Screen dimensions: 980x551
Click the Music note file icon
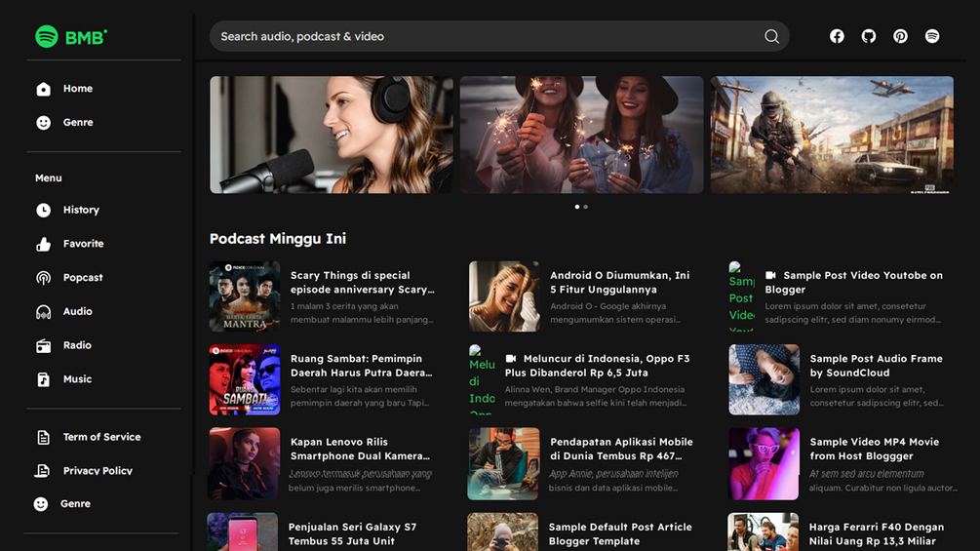pyautogui.click(x=43, y=378)
